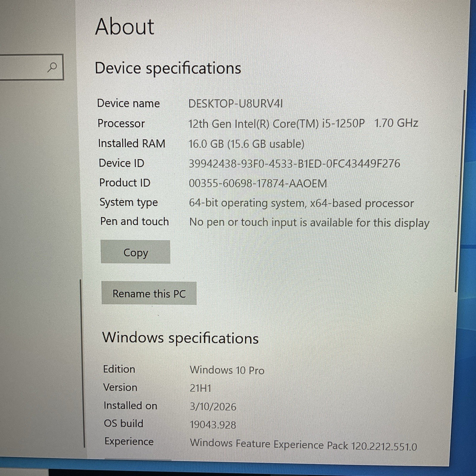This screenshot has width=476, height=476.
Task: Select the device name DESKTOP-U8URV4I
Action: [x=236, y=104]
